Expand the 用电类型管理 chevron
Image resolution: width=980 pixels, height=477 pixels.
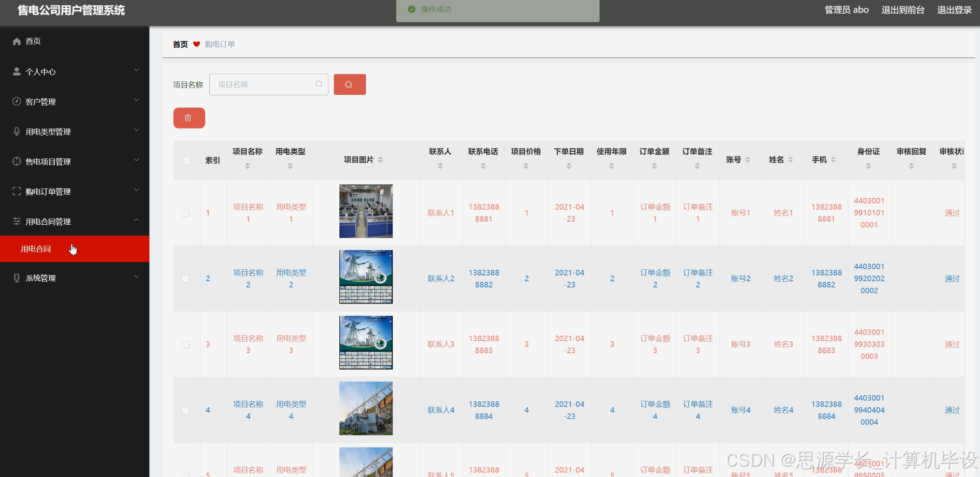[136, 131]
